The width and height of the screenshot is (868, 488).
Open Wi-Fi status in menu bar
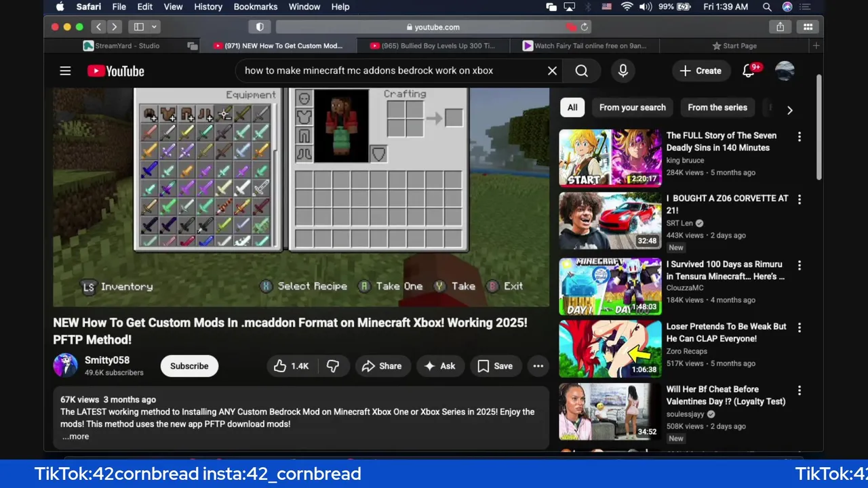[x=626, y=7]
